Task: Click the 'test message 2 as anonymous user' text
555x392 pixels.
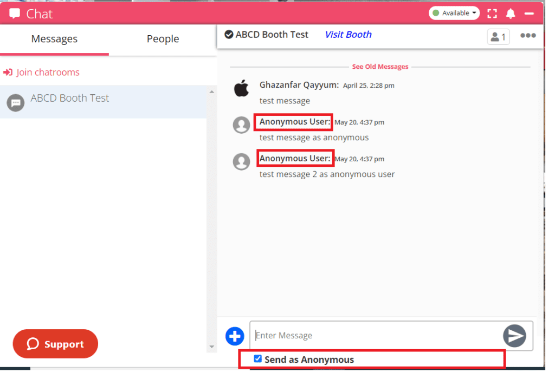Action: coord(327,174)
